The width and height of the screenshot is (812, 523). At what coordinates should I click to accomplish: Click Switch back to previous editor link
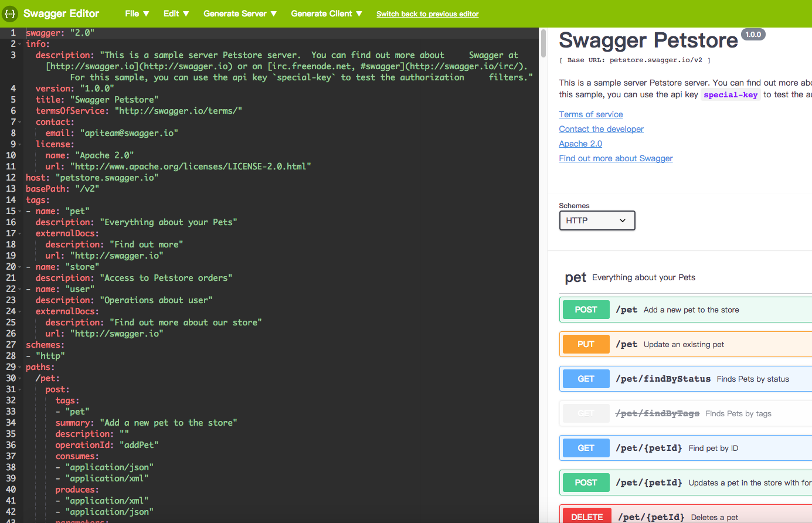coord(427,14)
